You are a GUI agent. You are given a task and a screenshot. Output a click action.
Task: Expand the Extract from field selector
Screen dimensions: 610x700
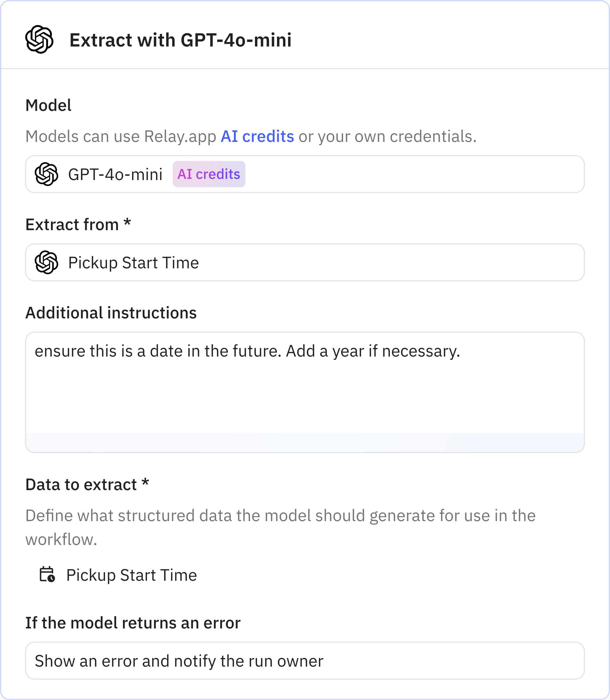tap(305, 263)
